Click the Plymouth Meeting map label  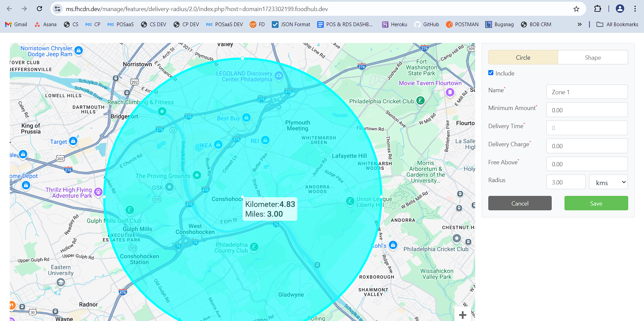tap(298, 125)
